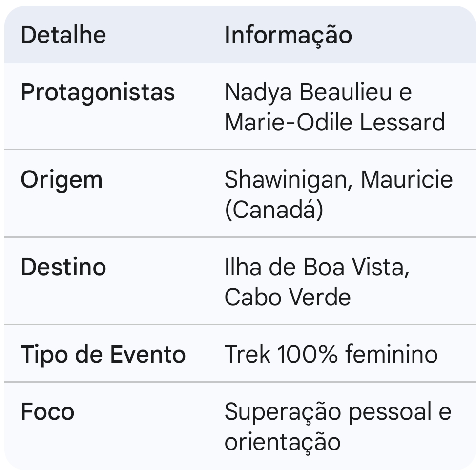Click the word "orientação"
This screenshot has height=471, width=476.
click(282, 441)
